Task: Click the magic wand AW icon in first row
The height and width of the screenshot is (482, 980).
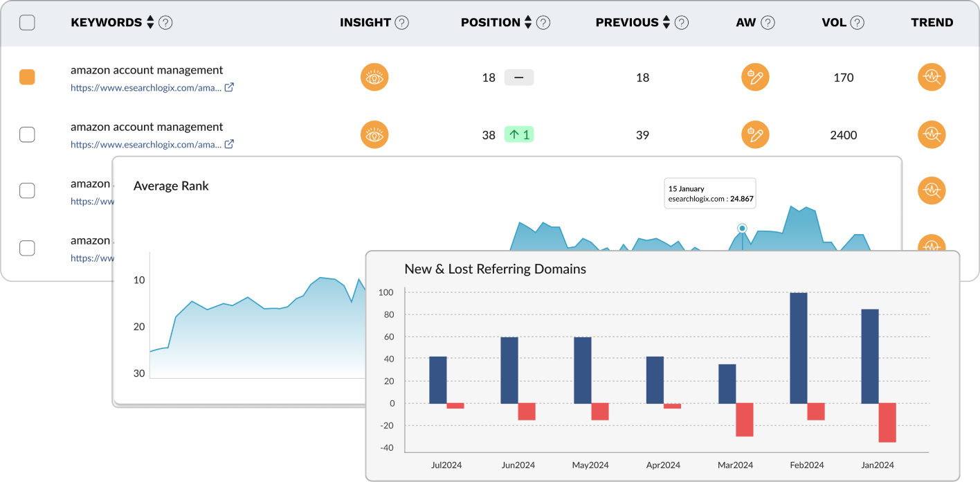Action: tap(755, 77)
